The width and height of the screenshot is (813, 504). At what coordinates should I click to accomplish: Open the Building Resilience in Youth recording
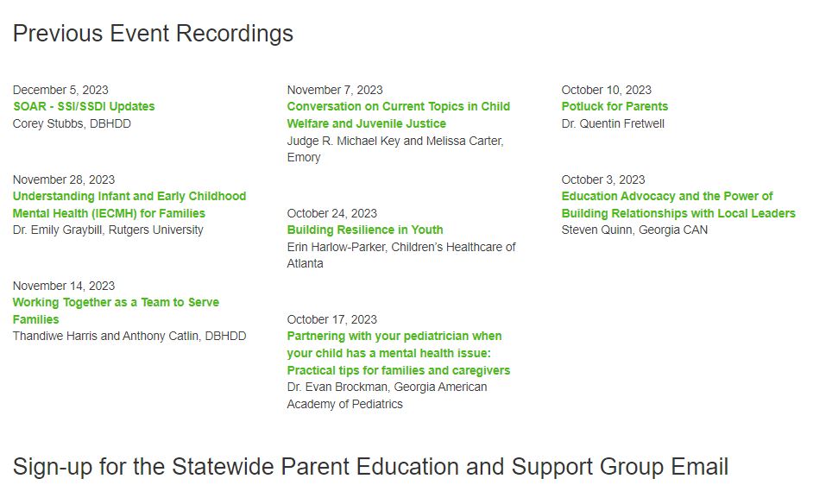coord(365,230)
